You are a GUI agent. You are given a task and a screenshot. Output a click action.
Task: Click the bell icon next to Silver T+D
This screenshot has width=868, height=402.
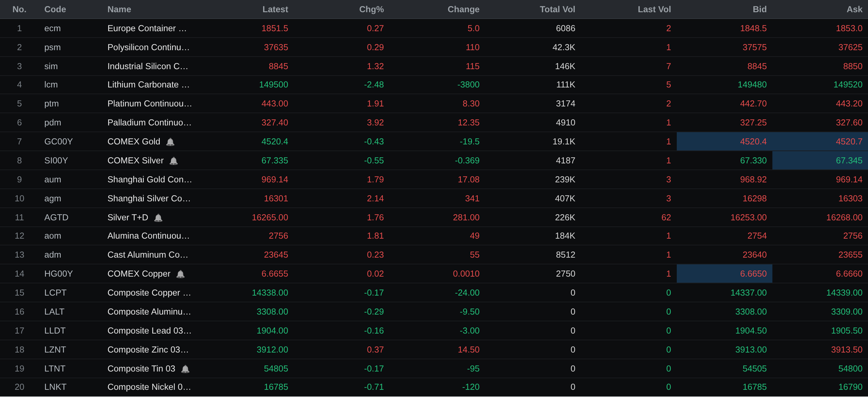point(158,218)
